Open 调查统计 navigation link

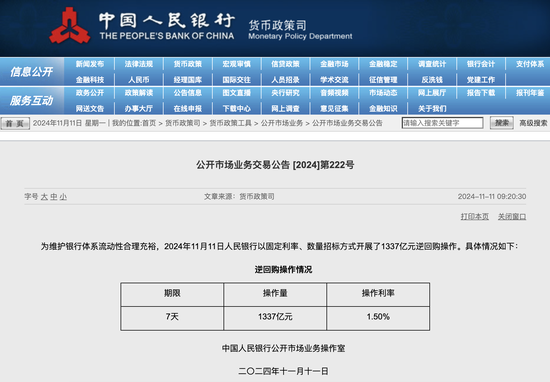(432, 64)
